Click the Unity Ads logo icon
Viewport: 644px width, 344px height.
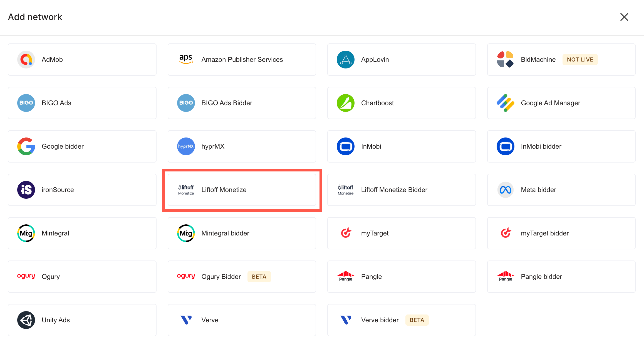[x=26, y=320]
